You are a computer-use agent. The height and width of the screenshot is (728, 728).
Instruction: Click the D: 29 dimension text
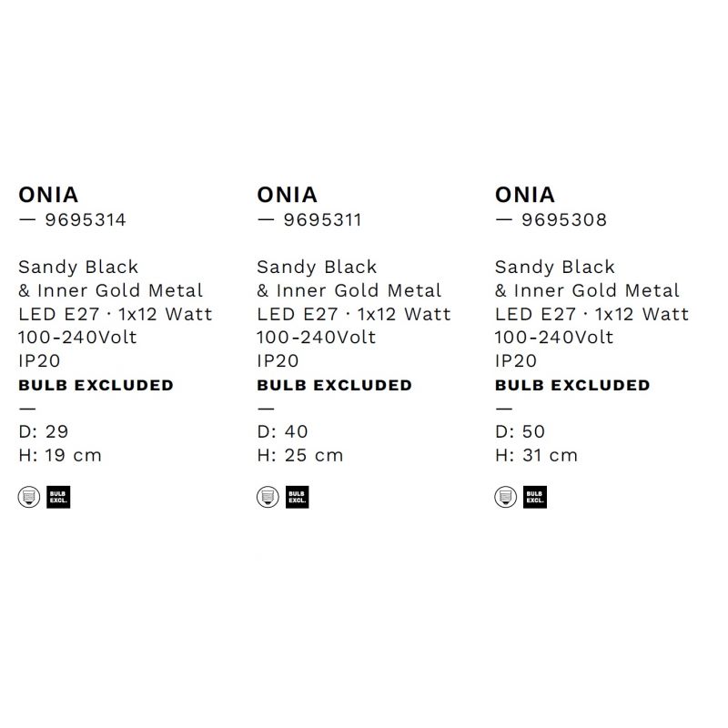[x=44, y=431]
